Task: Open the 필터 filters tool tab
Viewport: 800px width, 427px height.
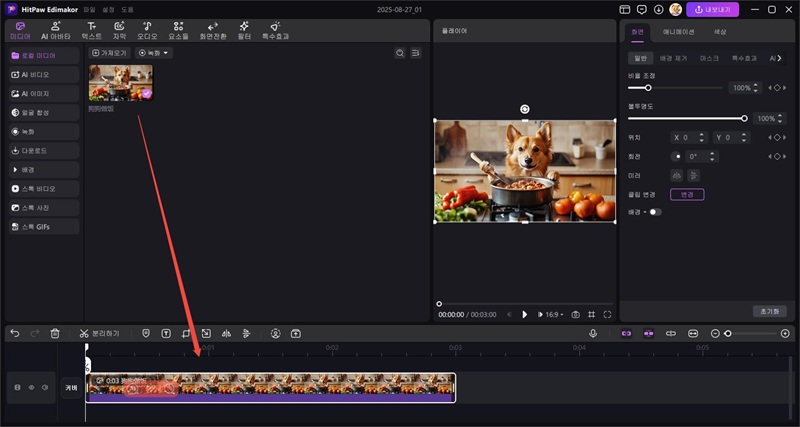Action: (244, 31)
